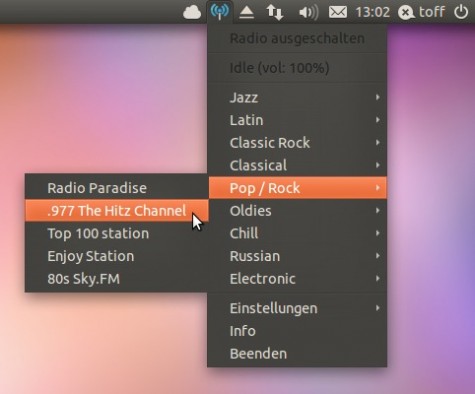Click the radio antenna indicator icon
475x394 pixels.
(220, 12)
